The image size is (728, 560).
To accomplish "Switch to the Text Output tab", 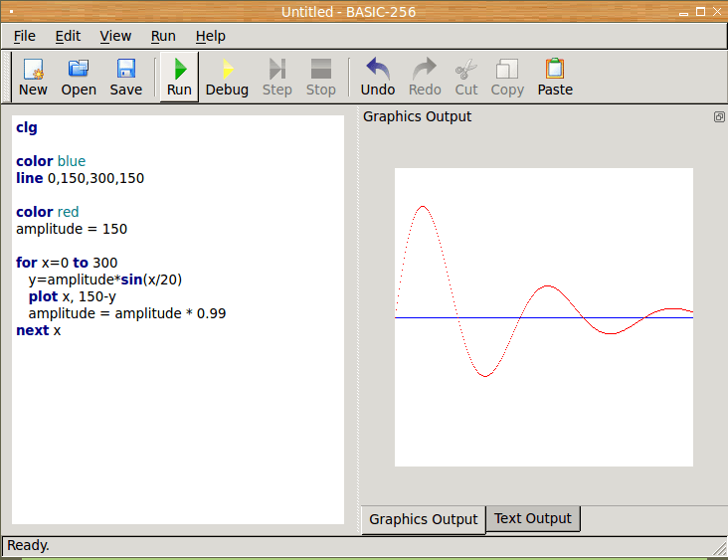I will 532,518.
